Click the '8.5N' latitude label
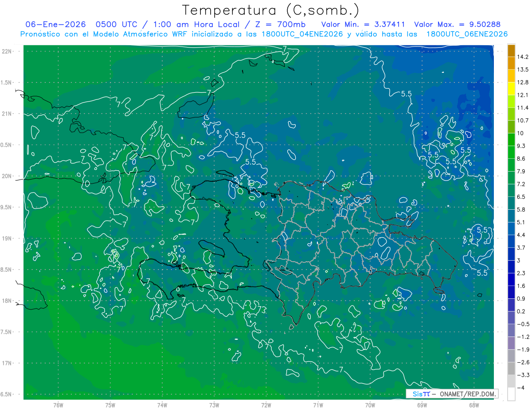This screenshot has height=411, width=532. point(7,270)
